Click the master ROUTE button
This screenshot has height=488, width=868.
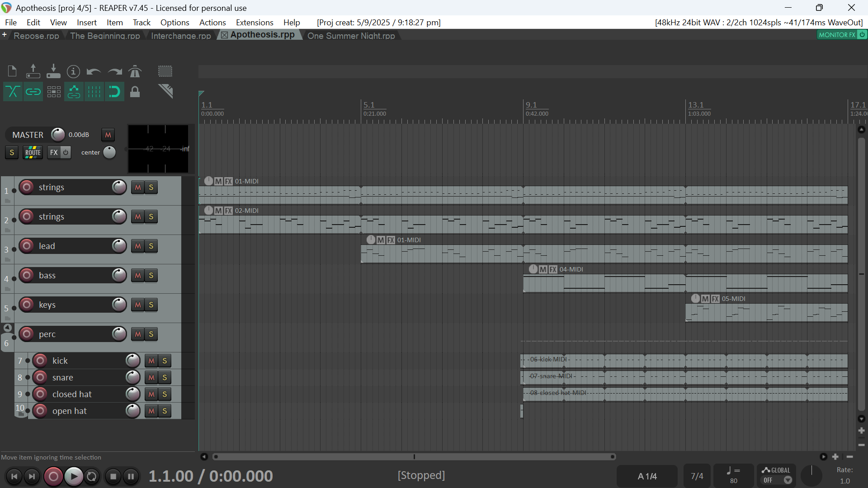[x=33, y=153]
